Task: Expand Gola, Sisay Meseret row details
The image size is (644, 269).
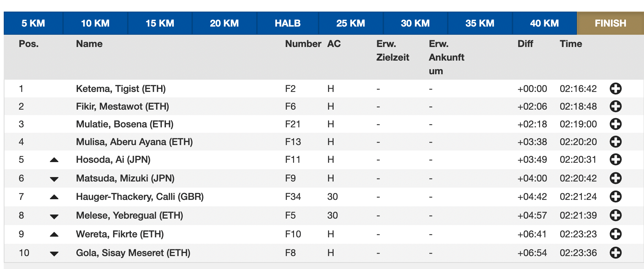Action: (x=615, y=253)
